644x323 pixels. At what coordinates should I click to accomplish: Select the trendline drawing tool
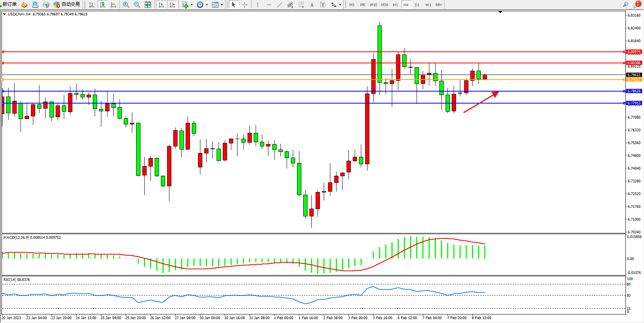pyautogui.click(x=280, y=5)
